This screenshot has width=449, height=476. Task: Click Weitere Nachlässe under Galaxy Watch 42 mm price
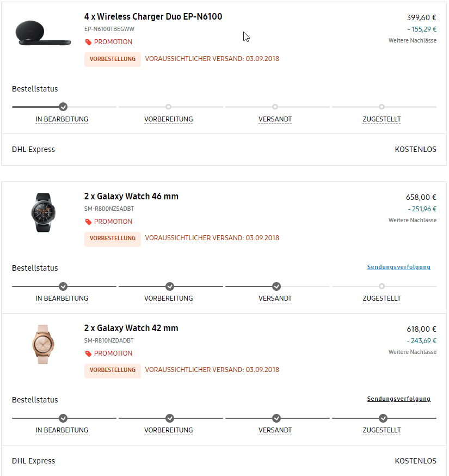[413, 352]
